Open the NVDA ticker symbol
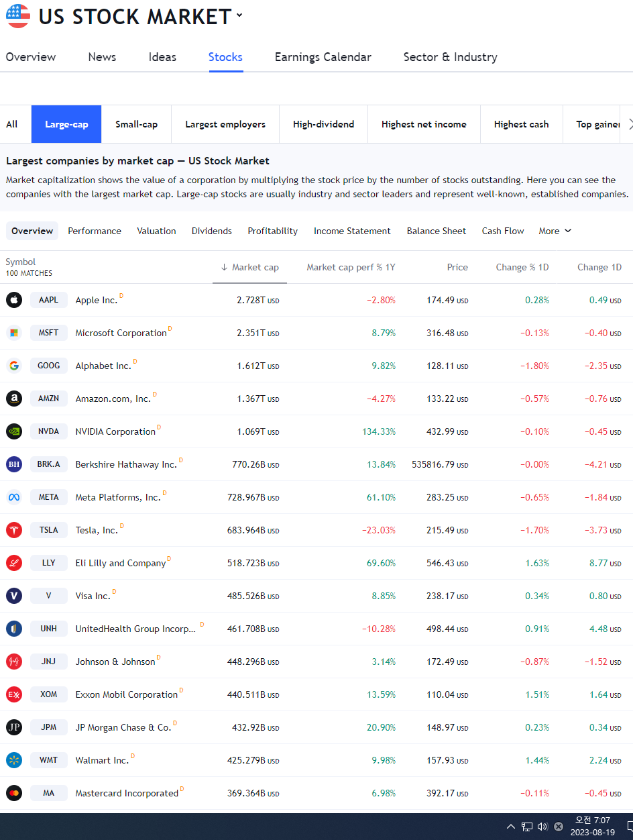This screenshot has height=840, width=633. 49,431
